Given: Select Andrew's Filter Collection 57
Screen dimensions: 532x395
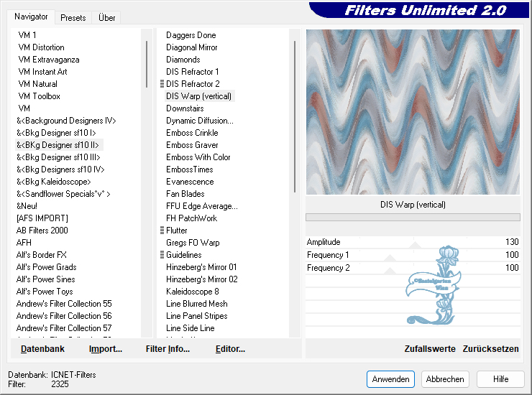Looking at the screenshot, I should (x=64, y=328).
